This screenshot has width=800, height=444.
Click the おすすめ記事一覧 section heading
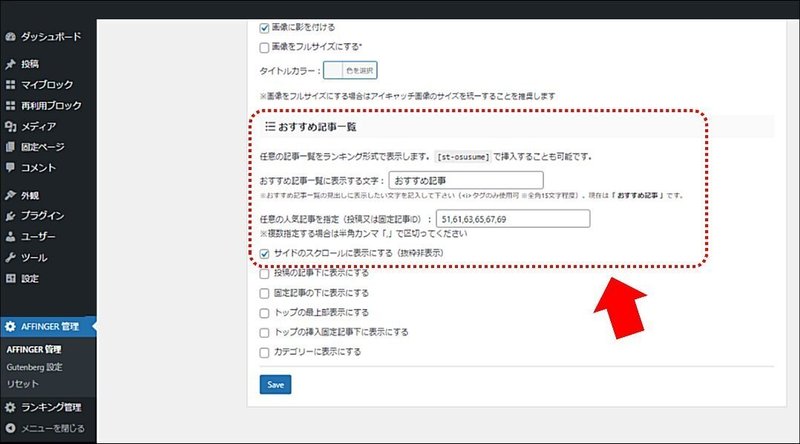317,126
